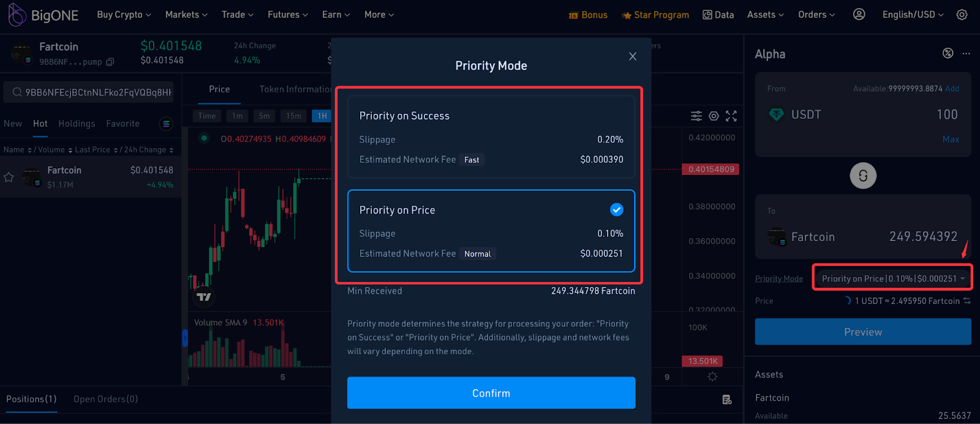Switch to the Hot tab
Viewport: 980px width, 424px height.
coord(40,124)
